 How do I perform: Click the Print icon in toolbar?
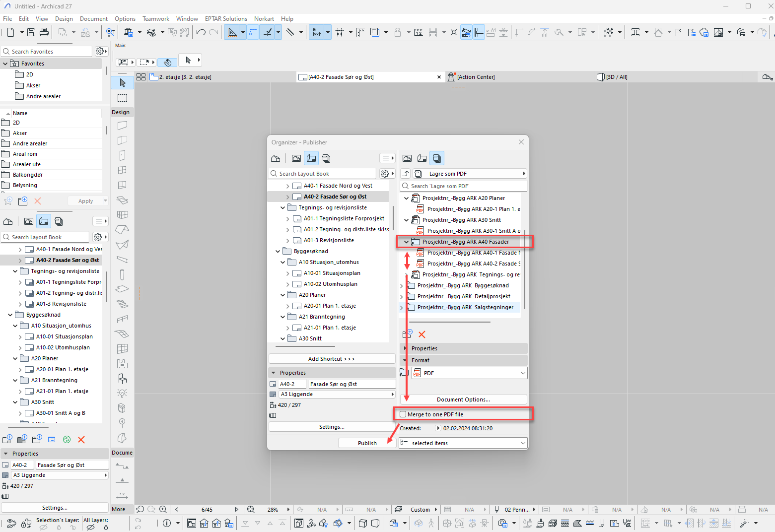click(x=44, y=32)
